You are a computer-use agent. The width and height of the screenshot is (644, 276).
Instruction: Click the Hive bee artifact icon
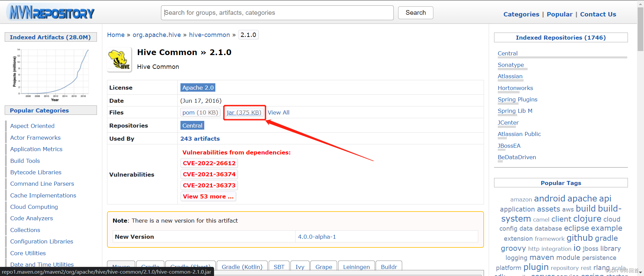click(x=119, y=60)
